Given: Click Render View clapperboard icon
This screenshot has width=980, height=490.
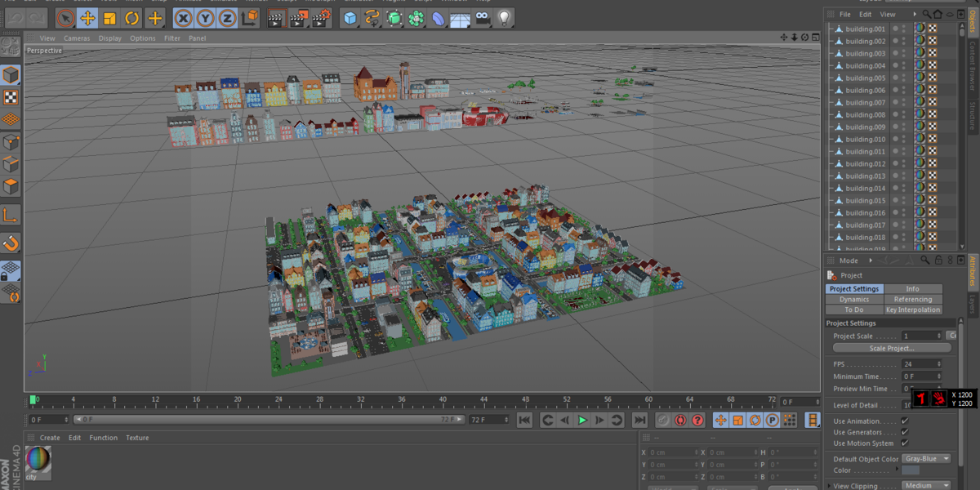Looking at the screenshot, I should [x=278, y=17].
